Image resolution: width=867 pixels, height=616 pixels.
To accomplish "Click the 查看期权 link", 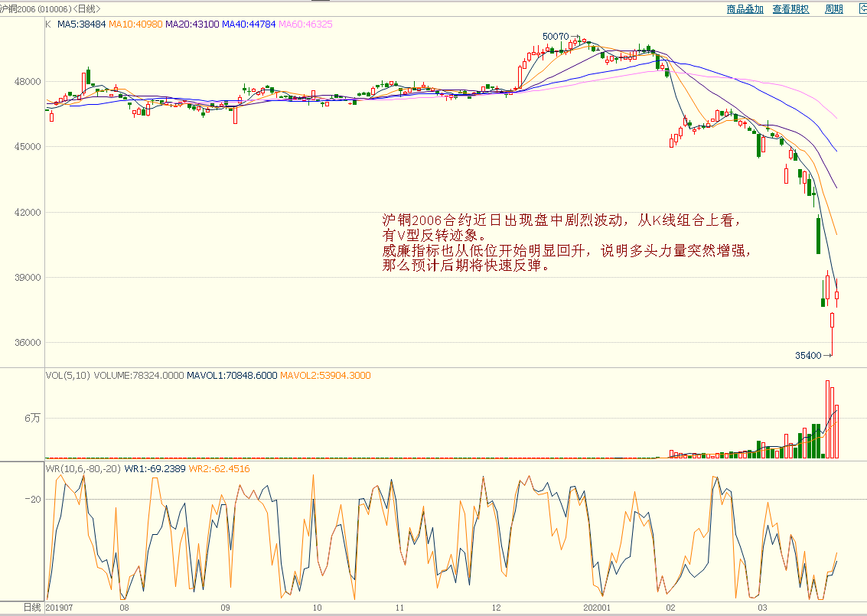I will coord(790,9).
